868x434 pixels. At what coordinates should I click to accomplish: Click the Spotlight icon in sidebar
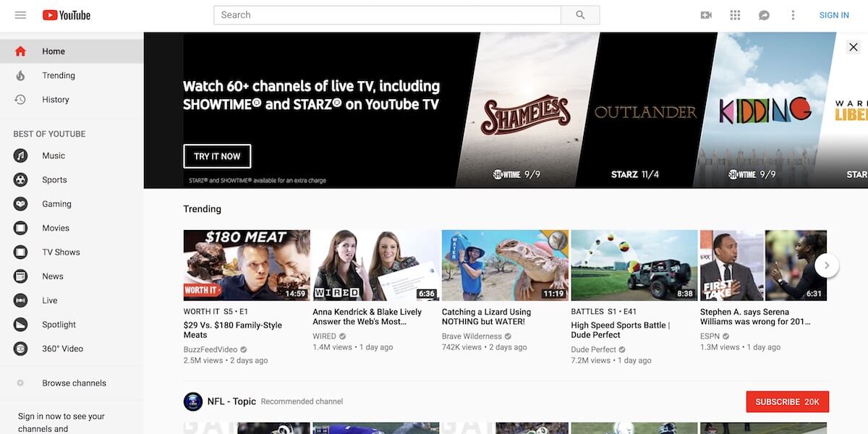coord(20,325)
